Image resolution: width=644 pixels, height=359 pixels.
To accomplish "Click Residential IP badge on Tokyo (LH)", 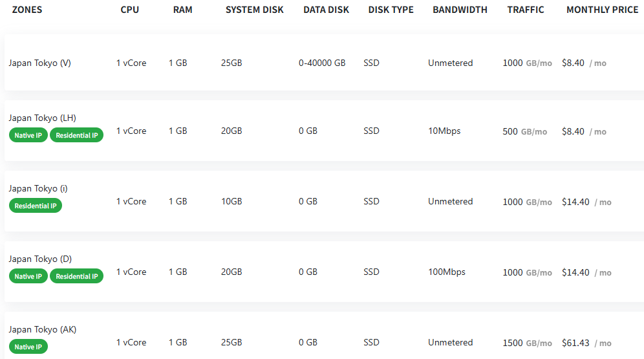I will click(77, 135).
